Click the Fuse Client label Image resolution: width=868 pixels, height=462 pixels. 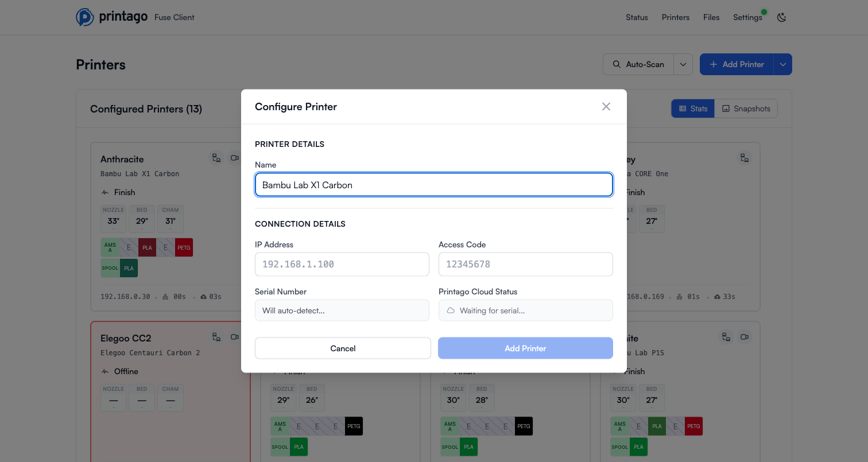tap(175, 17)
